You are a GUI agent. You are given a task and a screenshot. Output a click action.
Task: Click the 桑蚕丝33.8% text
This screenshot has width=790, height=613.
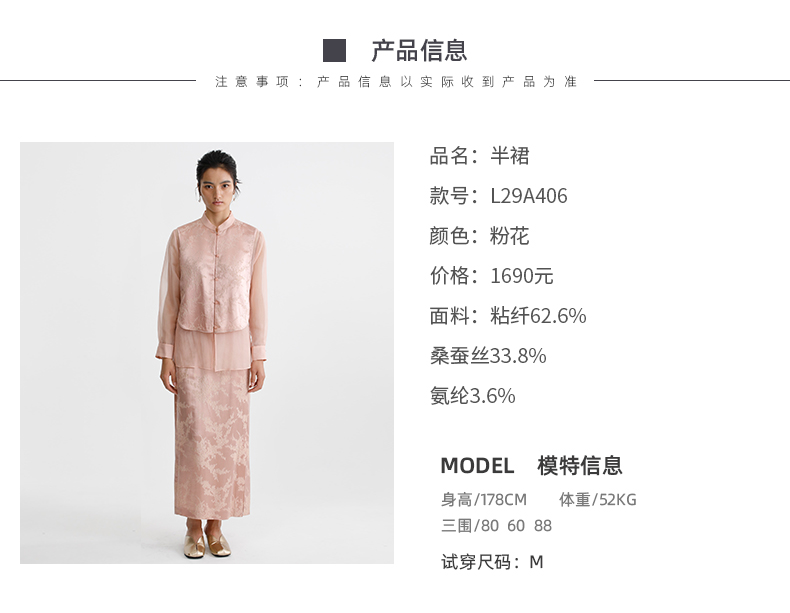(488, 356)
